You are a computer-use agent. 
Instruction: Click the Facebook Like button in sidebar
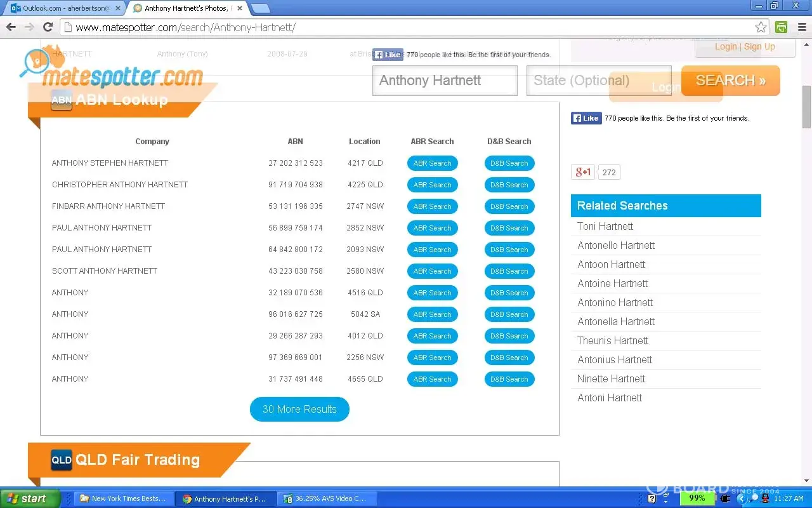(x=586, y=118)
